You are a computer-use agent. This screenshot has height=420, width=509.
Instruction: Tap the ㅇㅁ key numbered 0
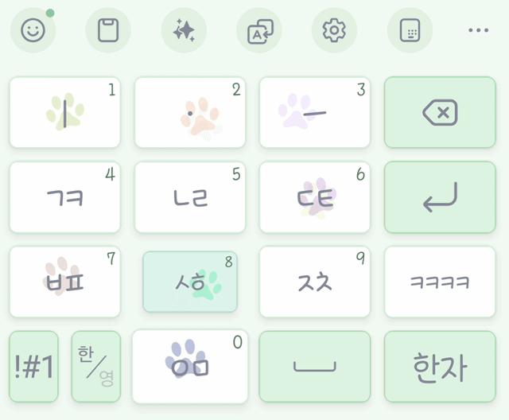190,367
